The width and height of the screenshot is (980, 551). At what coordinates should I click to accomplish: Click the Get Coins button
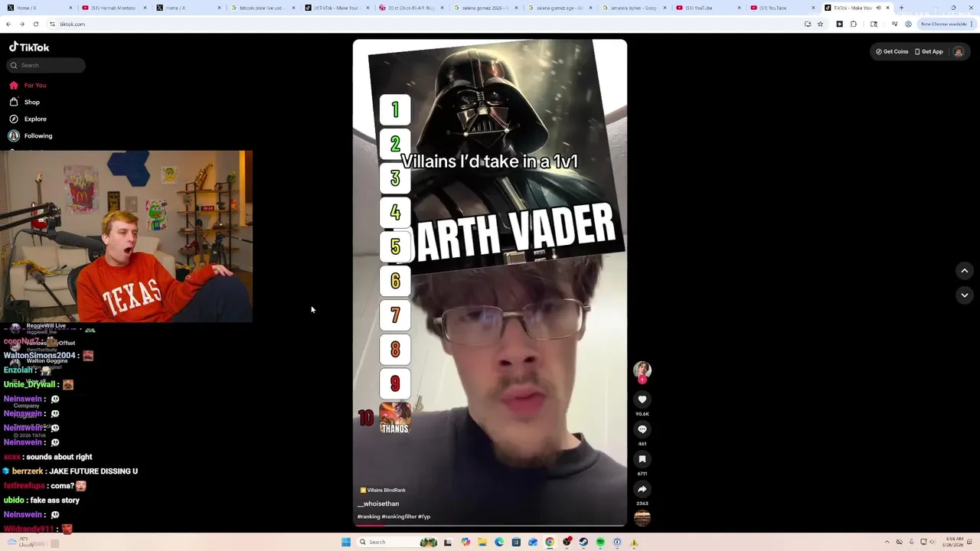pyautogui.click(x=892, y=51)
